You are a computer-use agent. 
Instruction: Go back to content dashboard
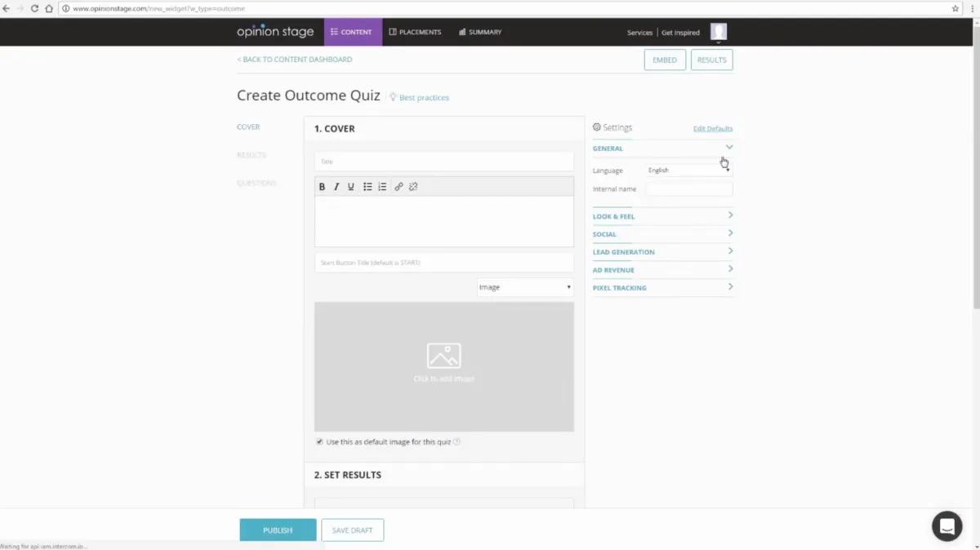pyautogui.click(x=295, y=60)
